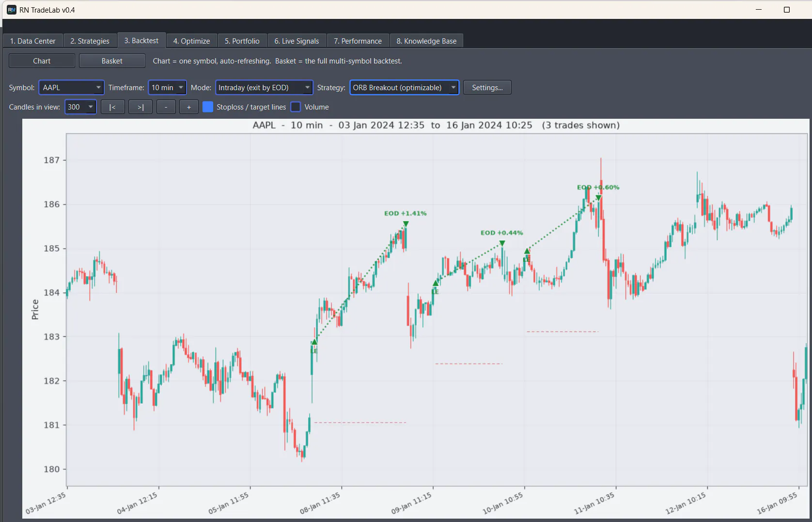Image resolution: width=812 pixels, height=522 pixels.
Task: Open the Timeframe dropdown set to 10 min
Action: point(167,88)
